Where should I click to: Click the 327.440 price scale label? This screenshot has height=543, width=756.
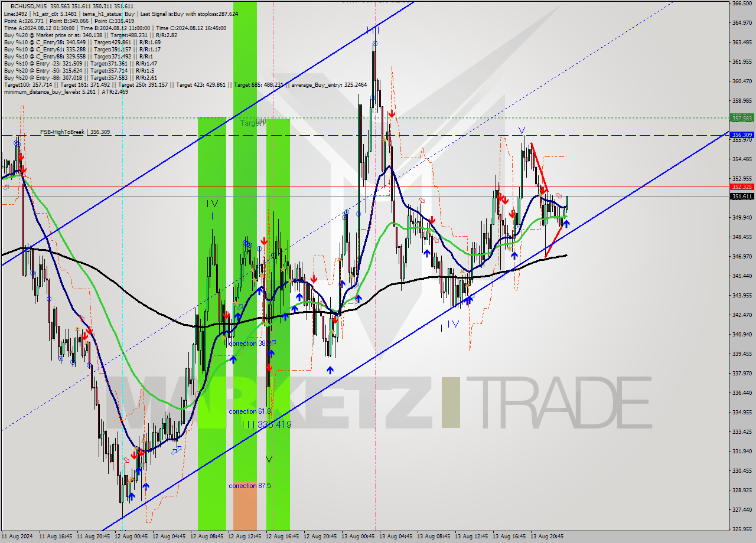(742, 510)
